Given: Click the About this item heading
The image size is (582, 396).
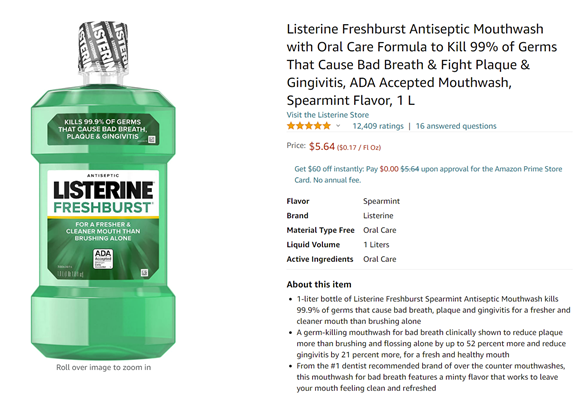Looking at the screenshot, I should (319, 285).
